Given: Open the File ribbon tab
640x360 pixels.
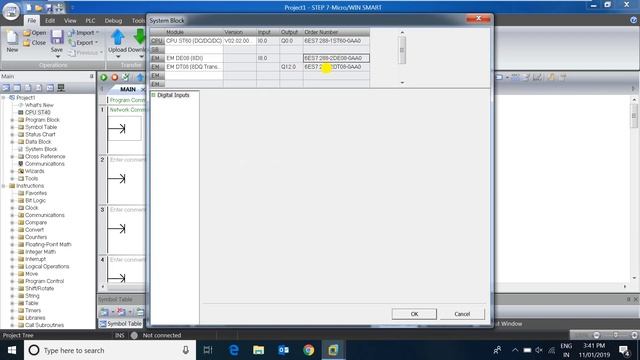Looking at the screenshot, I should [x=32, y=20].
